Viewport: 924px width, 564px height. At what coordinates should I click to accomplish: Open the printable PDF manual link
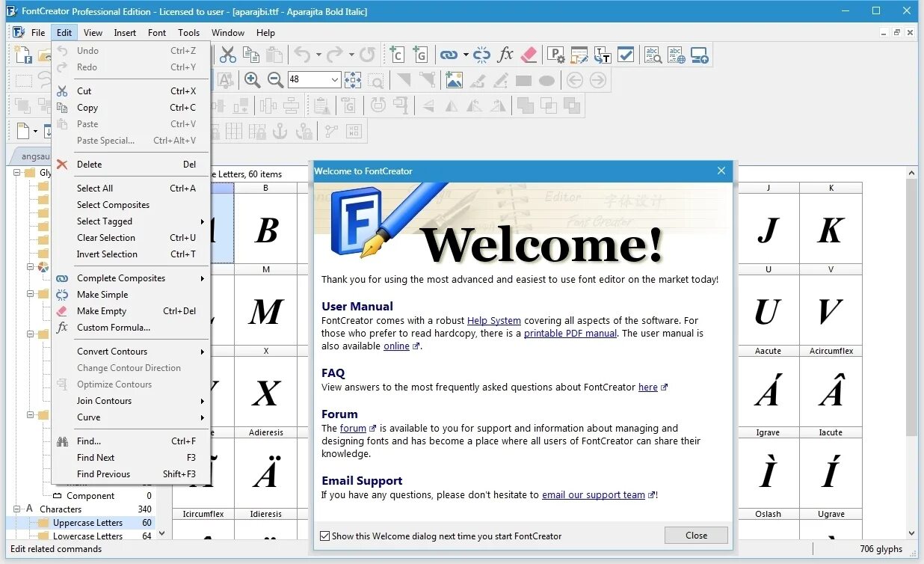[570, 333]
